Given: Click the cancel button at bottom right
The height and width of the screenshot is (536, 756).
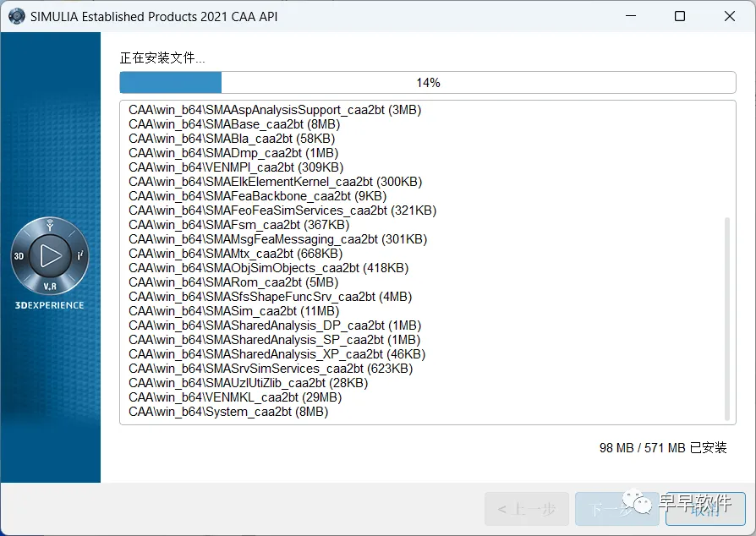Looking at the screenshot, I should [705, 509].
